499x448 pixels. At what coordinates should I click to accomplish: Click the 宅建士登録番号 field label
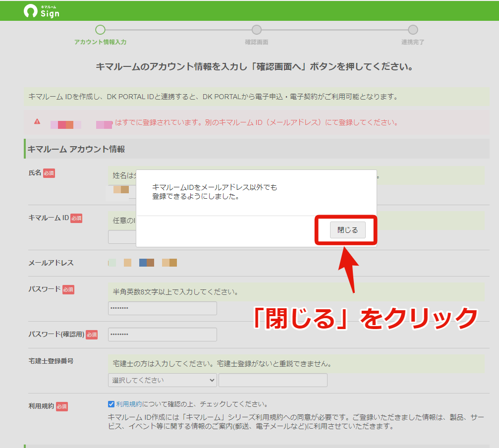coord(51,361)
